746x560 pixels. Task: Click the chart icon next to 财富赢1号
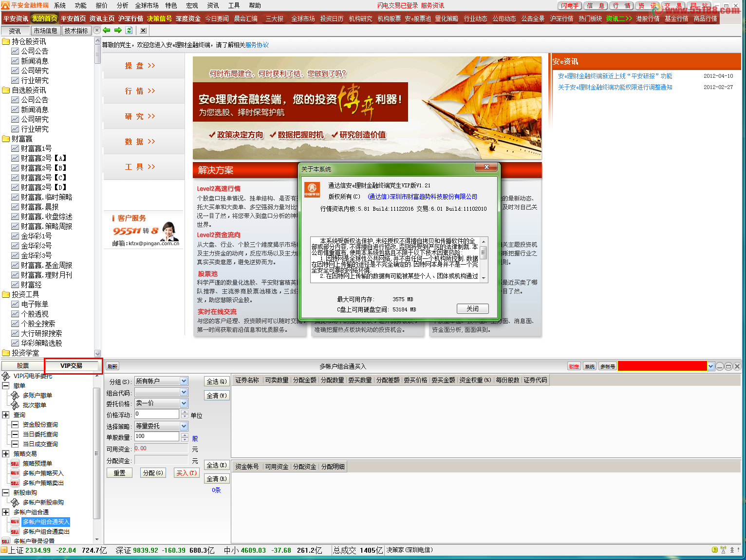coord(15,148)
